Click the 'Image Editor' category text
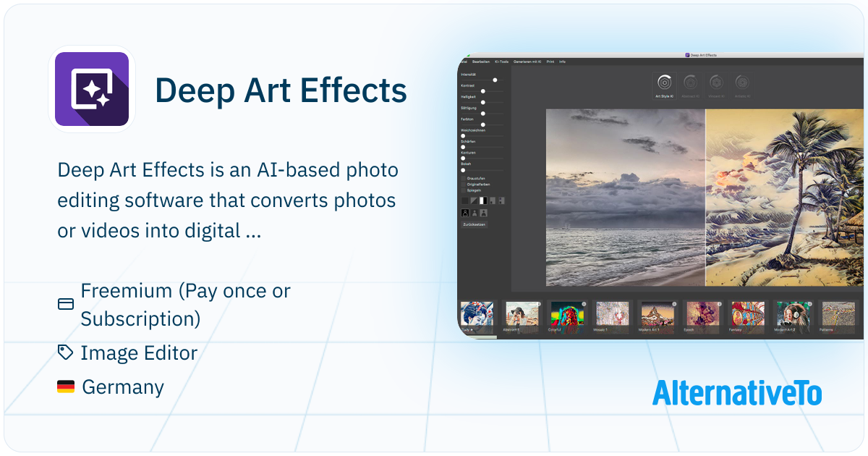Viewport: 868px width, 456px height. pos(139,353)
